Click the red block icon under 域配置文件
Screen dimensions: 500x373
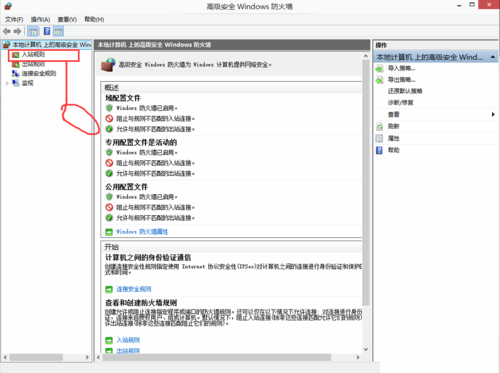point(109,118)
